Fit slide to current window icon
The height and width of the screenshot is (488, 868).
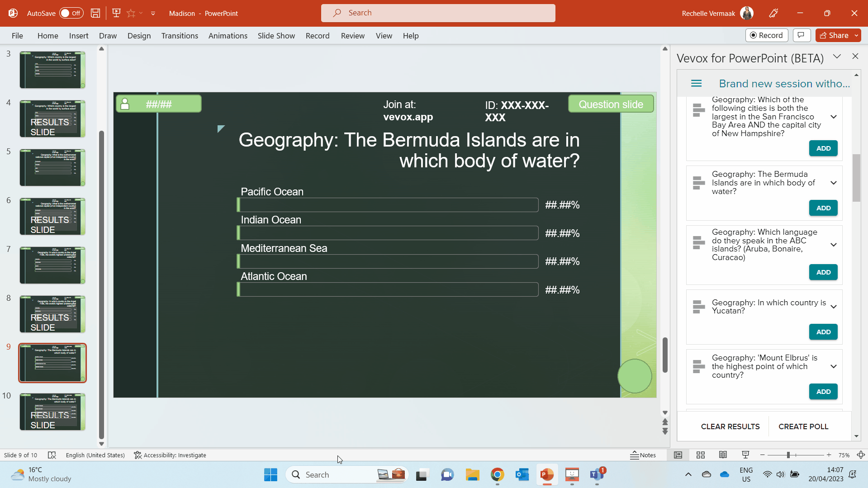(861, 455)
